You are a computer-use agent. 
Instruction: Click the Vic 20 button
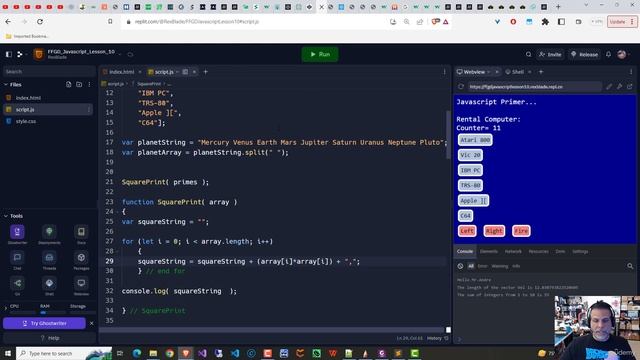pyautogui.click(x=470, y=155)
